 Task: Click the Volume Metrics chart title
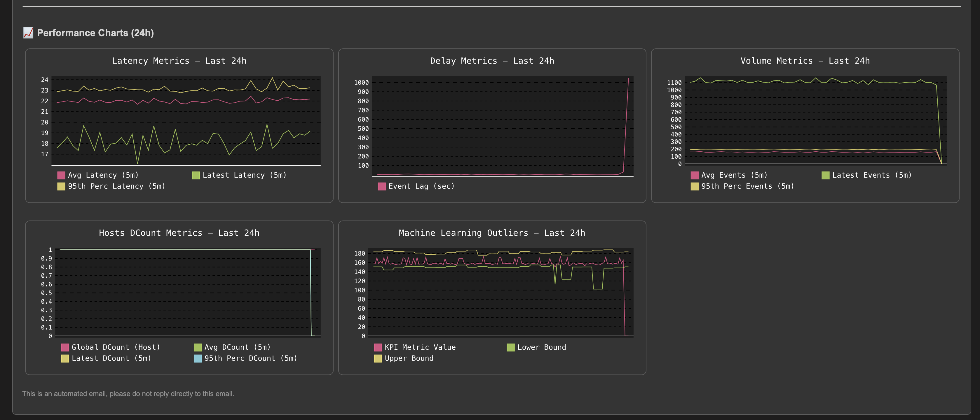coord(805,61)
